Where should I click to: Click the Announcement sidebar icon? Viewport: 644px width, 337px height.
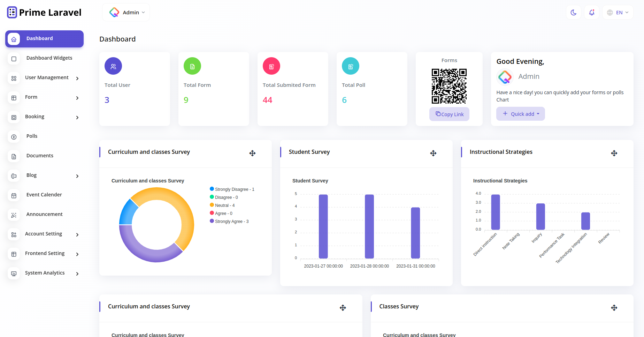tap(14, 215)
